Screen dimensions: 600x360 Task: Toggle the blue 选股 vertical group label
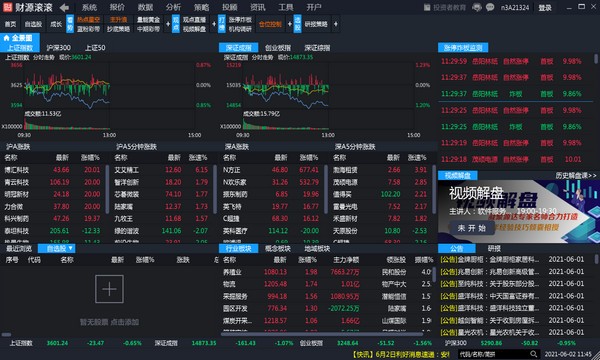(x=297, y=24)
